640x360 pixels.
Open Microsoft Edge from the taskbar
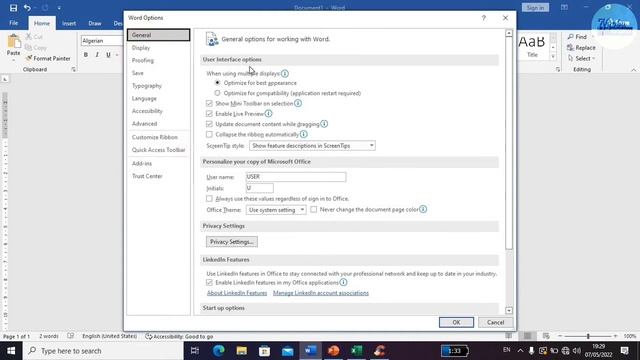click(x=219, y=351)
